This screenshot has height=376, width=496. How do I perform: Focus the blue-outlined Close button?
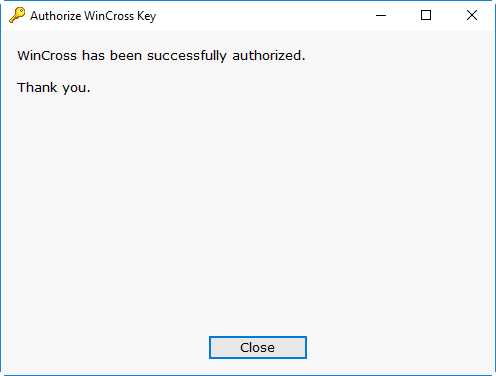coord(258,347)
